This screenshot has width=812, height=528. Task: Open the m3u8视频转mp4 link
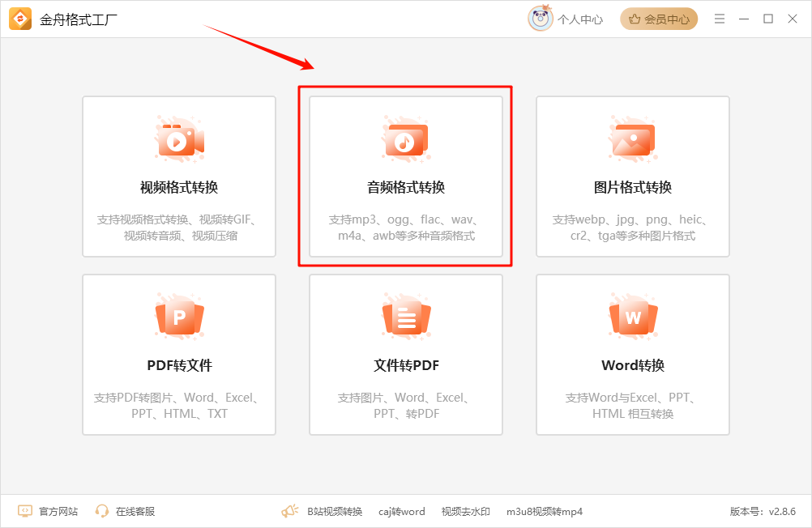[x=545, y=512]
